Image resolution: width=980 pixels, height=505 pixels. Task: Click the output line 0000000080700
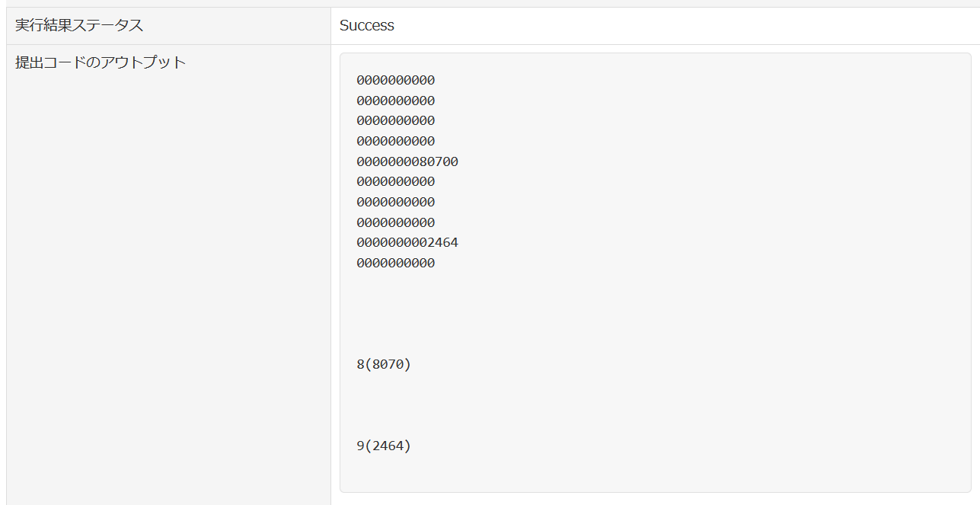click(x=407, y=161)
